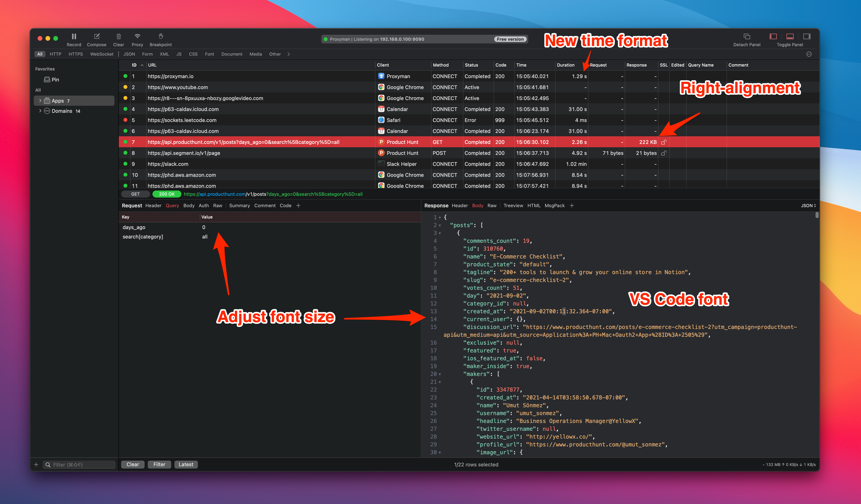Add a new Response tab with plus
Image resolution: width=861 pixels, height=504 pixels.
(572, 206)
